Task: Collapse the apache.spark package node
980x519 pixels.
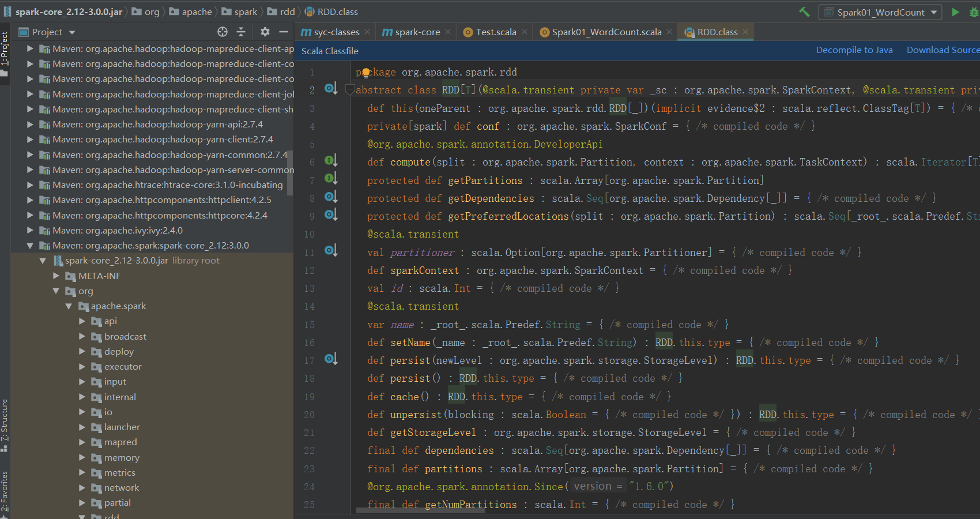Action: (69, 306)
